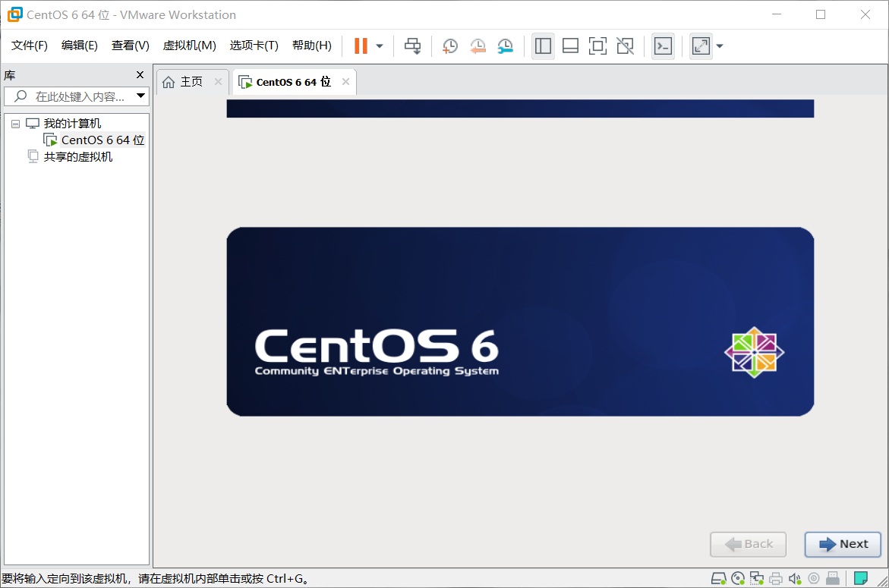
Task: Open the snapshot manager
Action: [x=505, y=46]
